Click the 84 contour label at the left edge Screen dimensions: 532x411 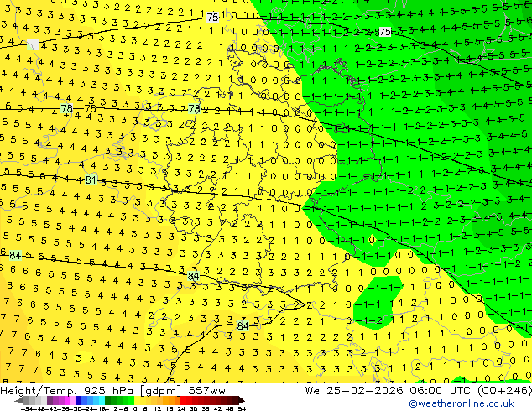point(15,255)
